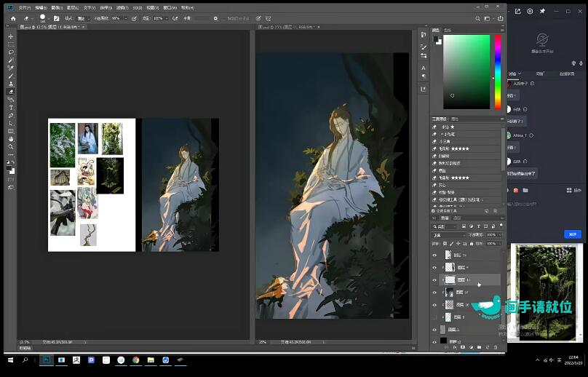This screenshot has height=377, width=588.
Task: Toggle the eye icon of the selected layer
Action: click(x=434, y=279)
